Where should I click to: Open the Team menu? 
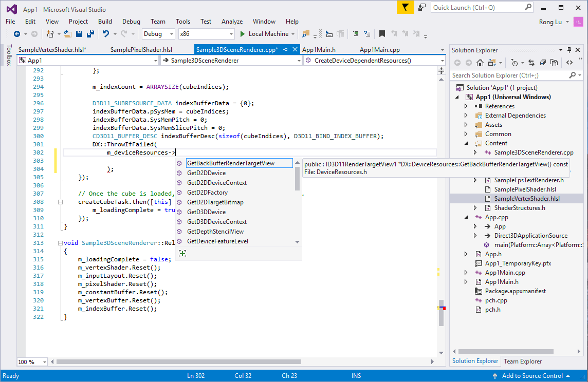click(x=158, y=22)
